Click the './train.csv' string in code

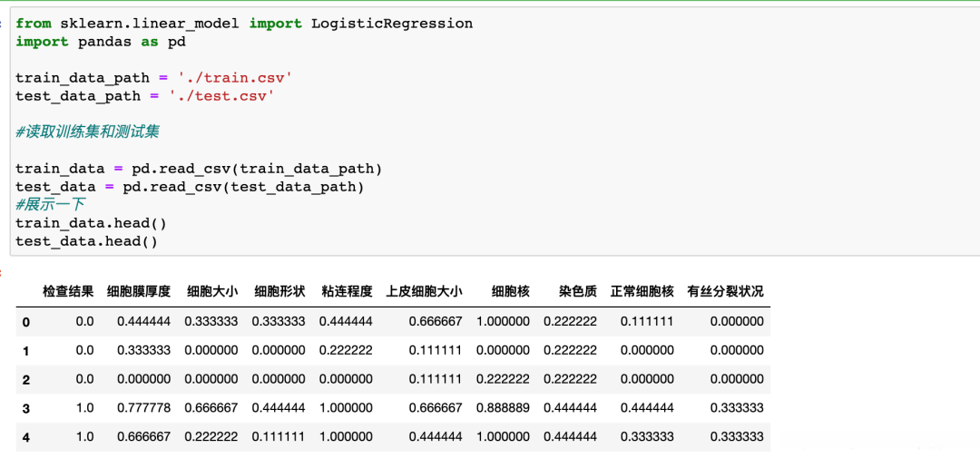point(236,78)
